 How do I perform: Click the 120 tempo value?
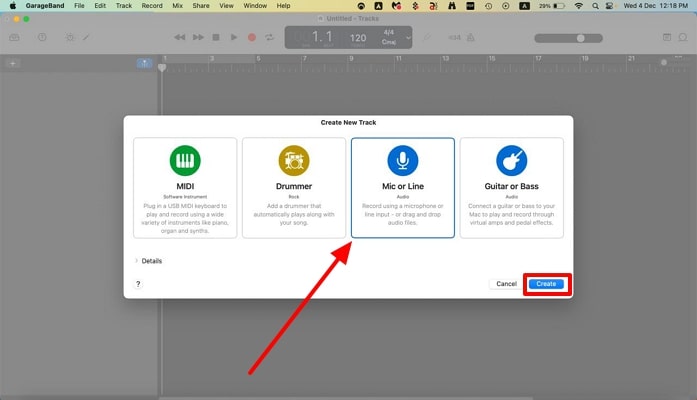click(358, 38)
